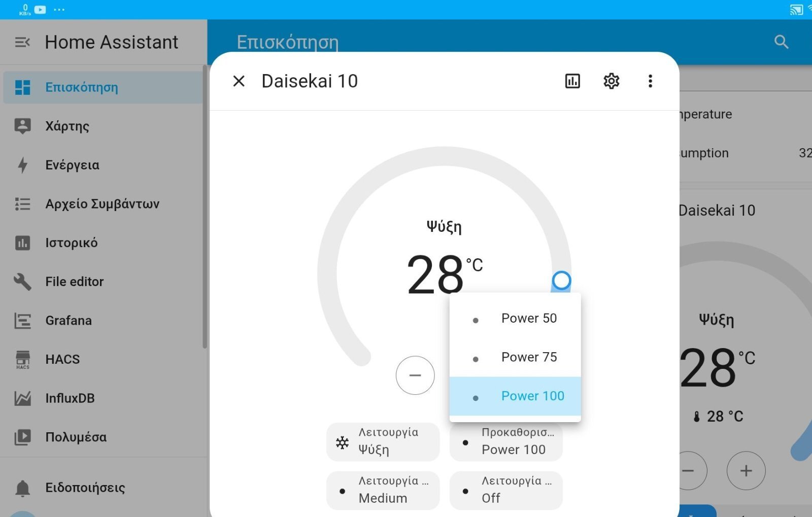Open the HACS store icon

[x=23, y=360]
